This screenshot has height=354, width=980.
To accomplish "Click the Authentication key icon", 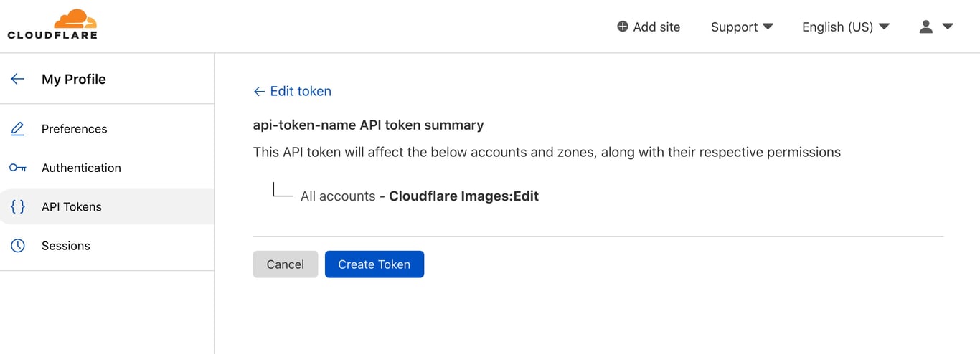I will (x=18, y=168).
